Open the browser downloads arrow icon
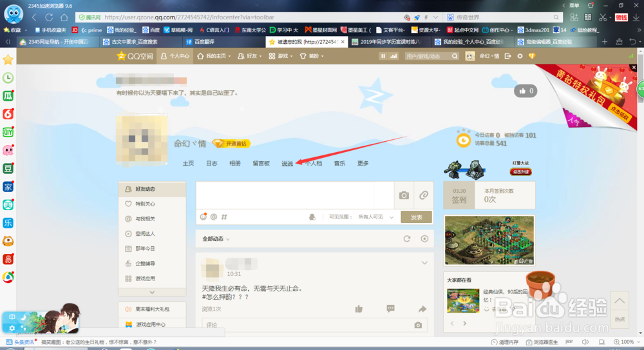644x350 pixels. 636,17
